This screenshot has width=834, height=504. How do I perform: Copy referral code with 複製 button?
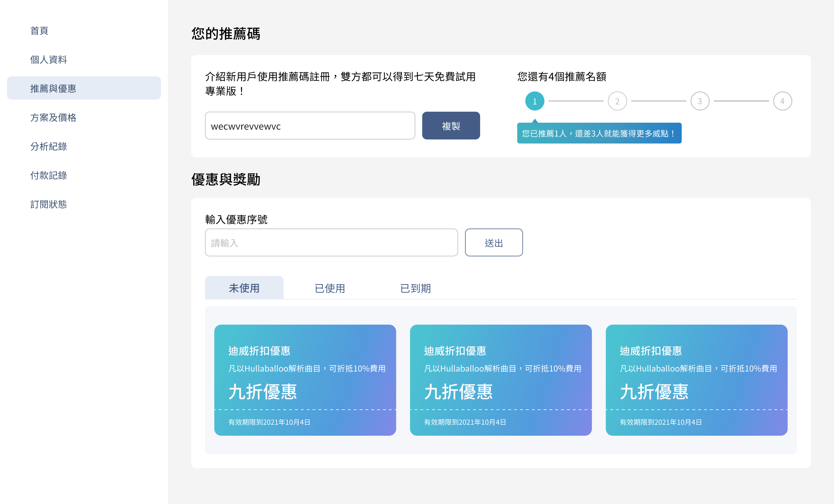pos(451,126)
